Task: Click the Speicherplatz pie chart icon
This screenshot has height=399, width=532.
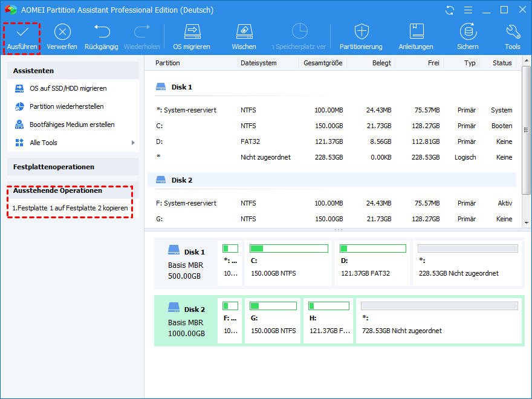Action: (x=300, y=31)
